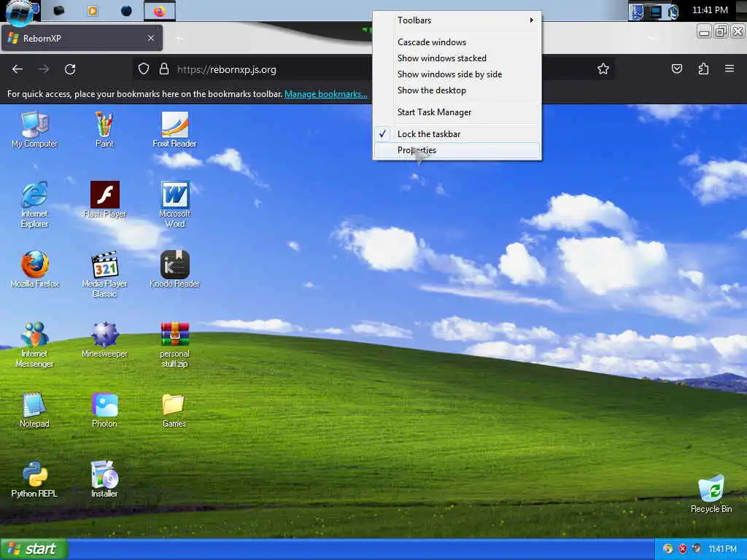Image resolution: width=747 pixels, height=560 pixels.
Task: Open Koodo Reader desktop icon
Action: click(x=174, y=270)
